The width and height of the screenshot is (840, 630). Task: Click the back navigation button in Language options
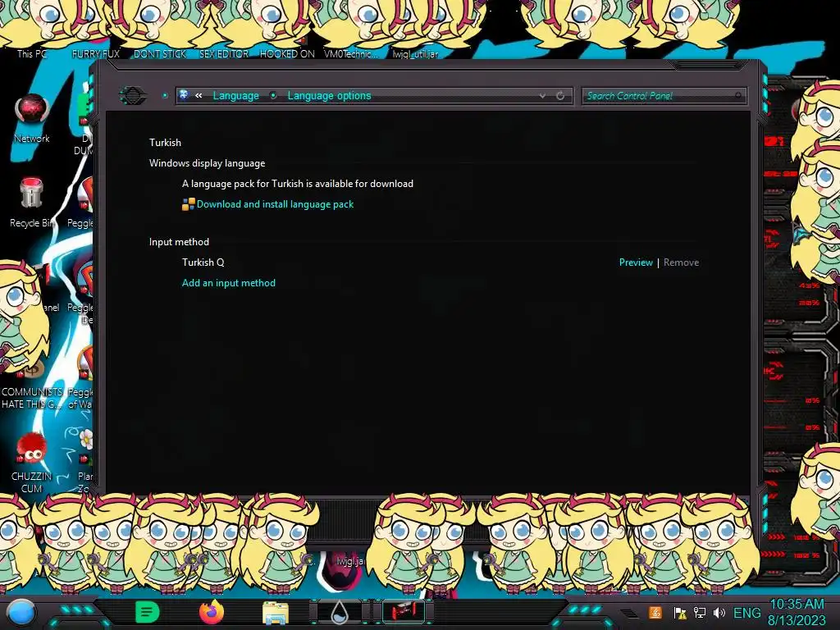click(x=133, y=96)
